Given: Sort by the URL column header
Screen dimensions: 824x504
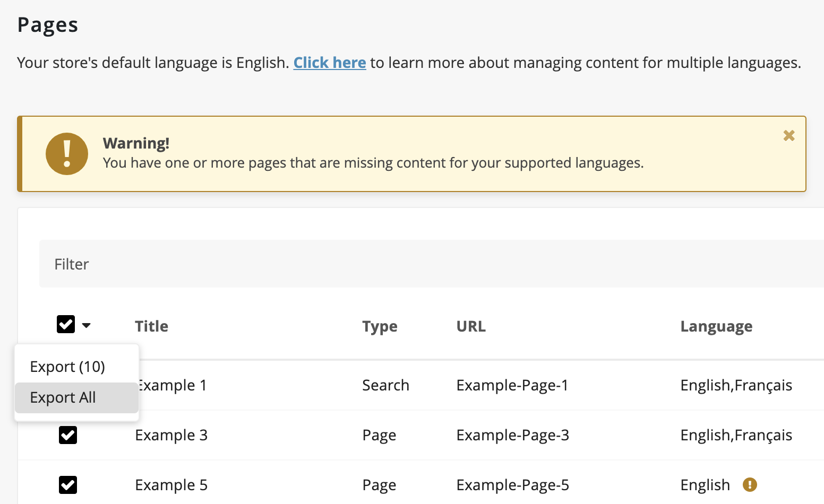Looking at the screenshot, I should (471, 326).
